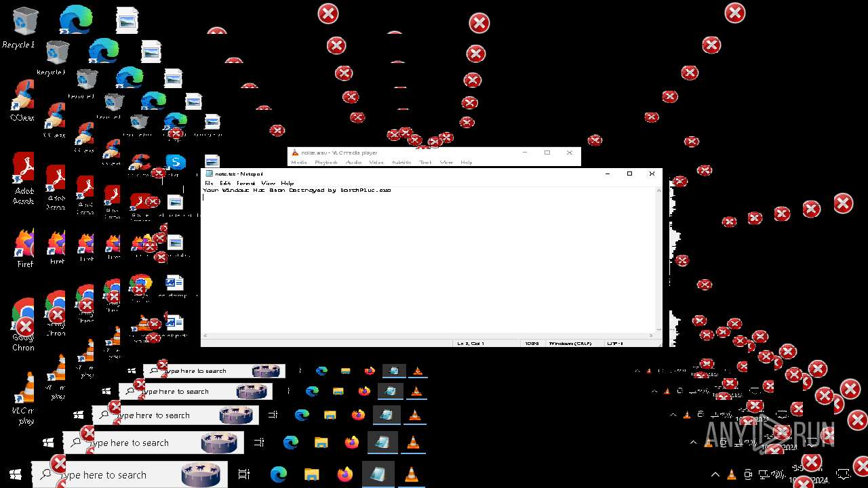Open the Help menu in VLC window
The image size is (868, 488).
tap(467, 162)
